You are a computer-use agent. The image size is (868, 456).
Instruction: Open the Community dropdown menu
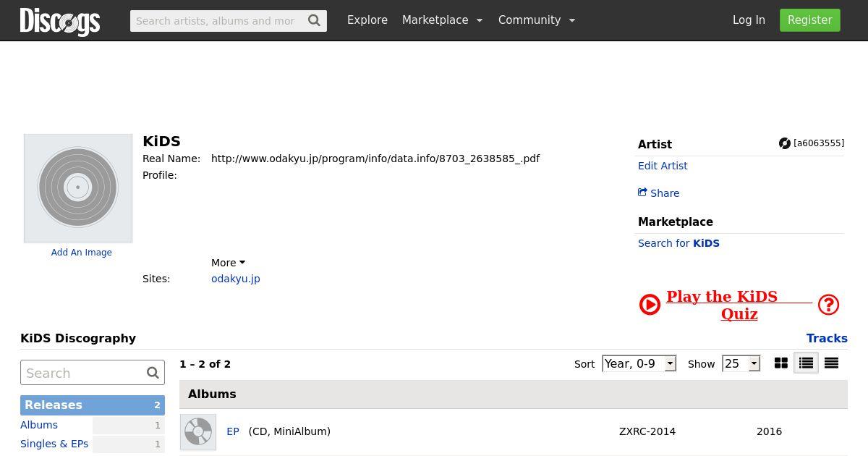tap(537, 20)
